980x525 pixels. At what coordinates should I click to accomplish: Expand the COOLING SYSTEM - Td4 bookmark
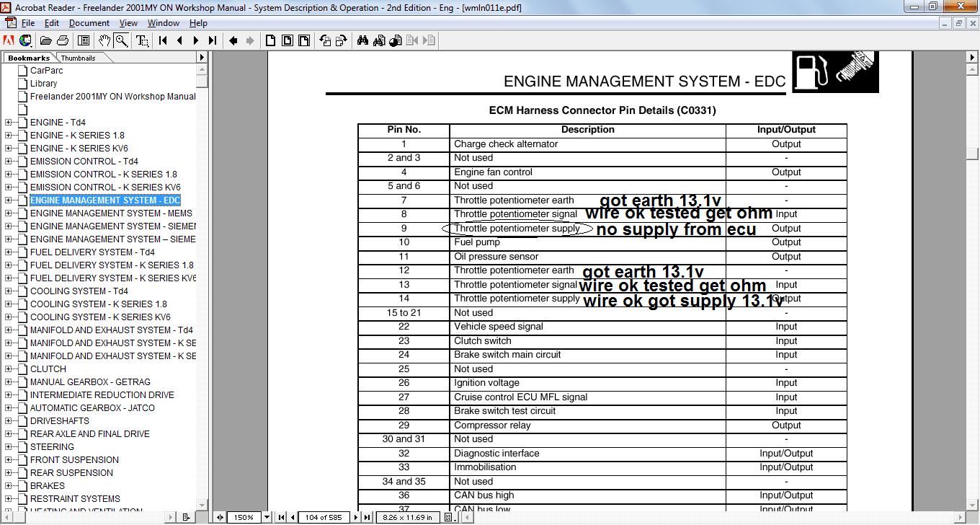click(x=9, y=291)
